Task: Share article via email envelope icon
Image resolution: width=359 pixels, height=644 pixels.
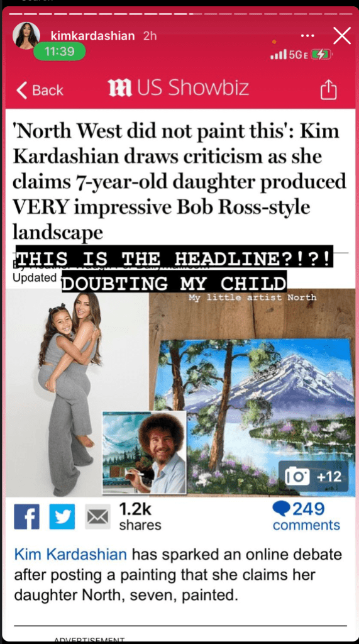Action: point(97,517)
